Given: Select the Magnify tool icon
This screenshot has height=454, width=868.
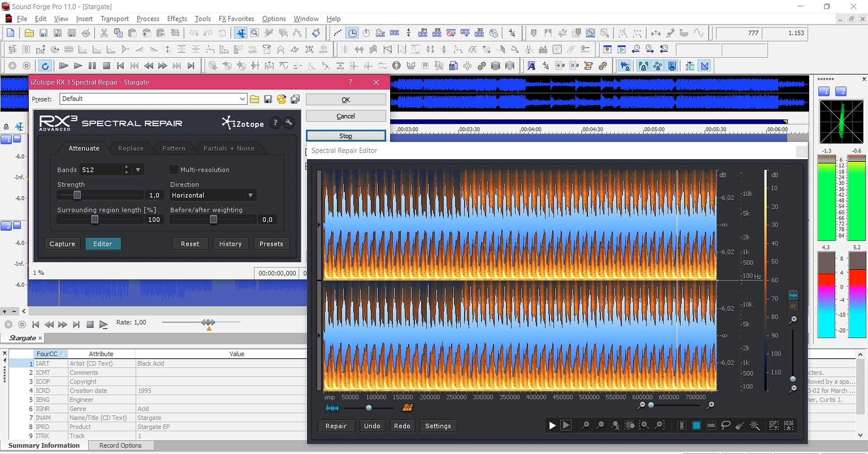Looking at the screenshot, I should tap(255, 33).
